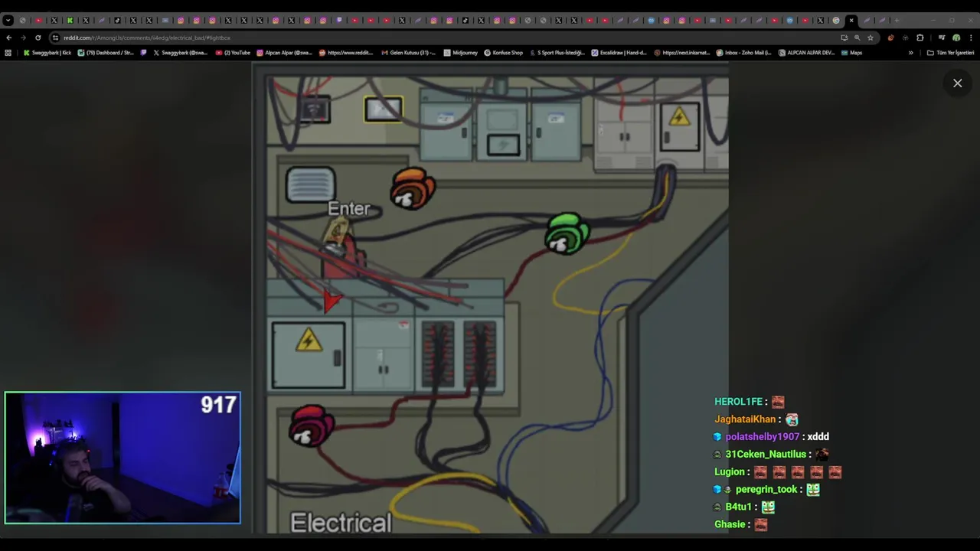Click the gray extension icon beside puzzle piece
The width and height of the screenshot is (980, 551).
[906, 37]
